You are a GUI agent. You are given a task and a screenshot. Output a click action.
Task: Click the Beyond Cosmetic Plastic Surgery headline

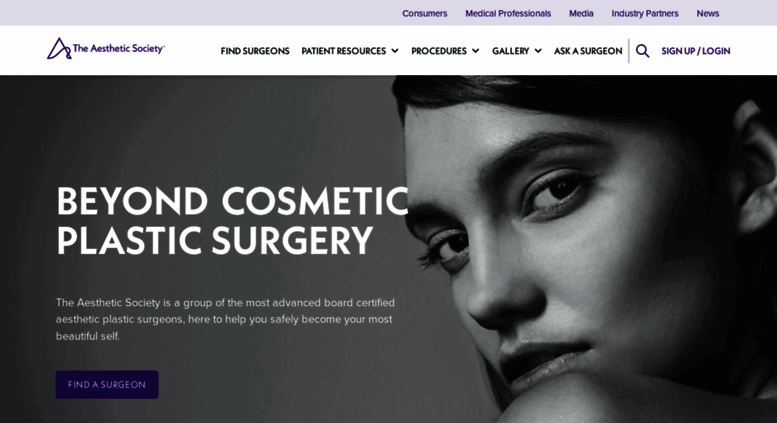coord(232,221)
